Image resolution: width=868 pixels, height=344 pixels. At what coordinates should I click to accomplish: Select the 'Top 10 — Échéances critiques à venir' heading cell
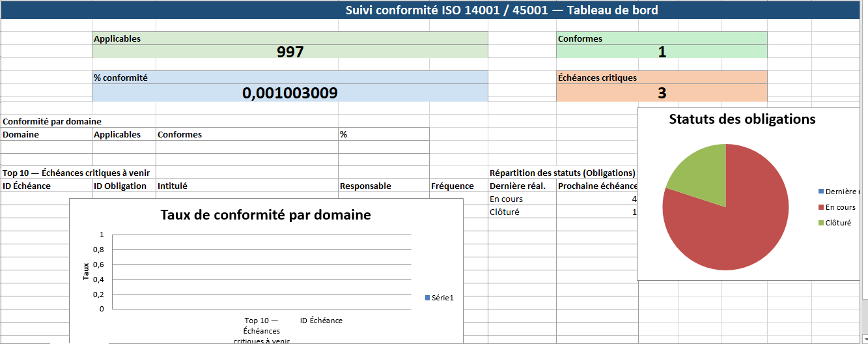pyautogui.click(x=76, y=173)
